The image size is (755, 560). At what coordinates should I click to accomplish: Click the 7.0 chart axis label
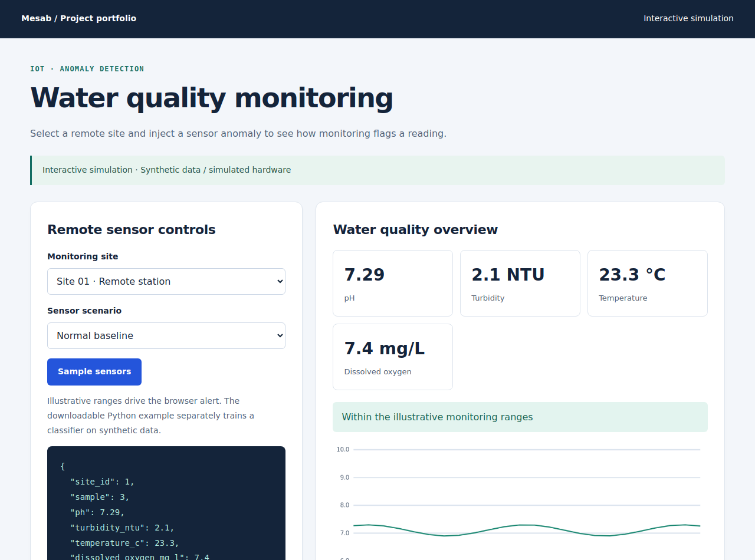[x=344, y=533]
